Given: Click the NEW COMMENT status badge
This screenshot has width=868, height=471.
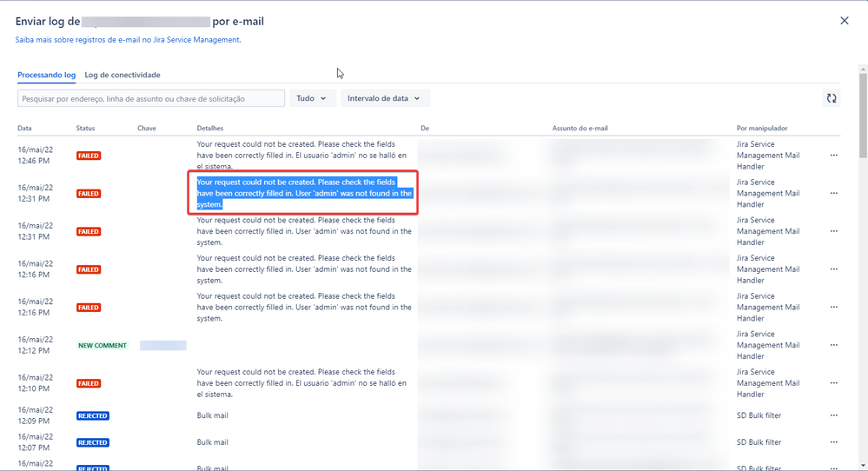Looking at the screenshot, I should pyautogui.click(x=103, y=345).
